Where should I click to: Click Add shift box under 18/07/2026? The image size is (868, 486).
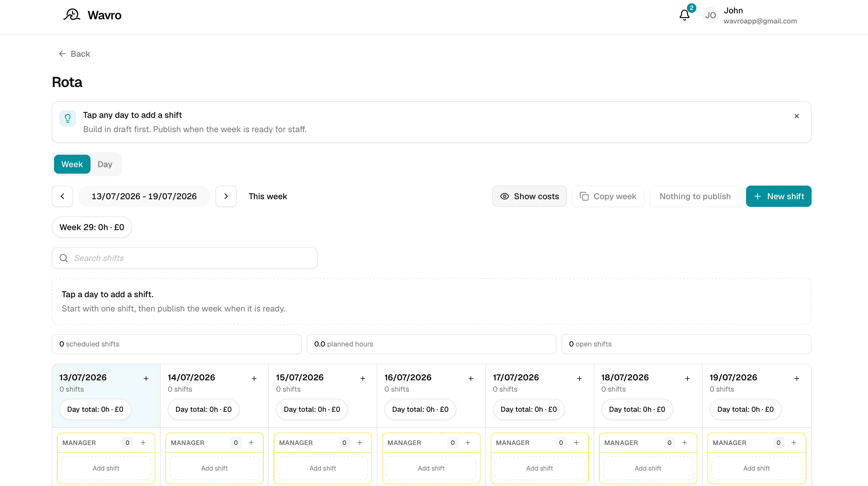click(x=648, y=468)
